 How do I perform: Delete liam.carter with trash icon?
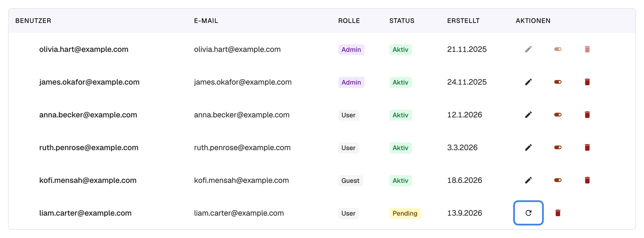click(x=558, y=213)
